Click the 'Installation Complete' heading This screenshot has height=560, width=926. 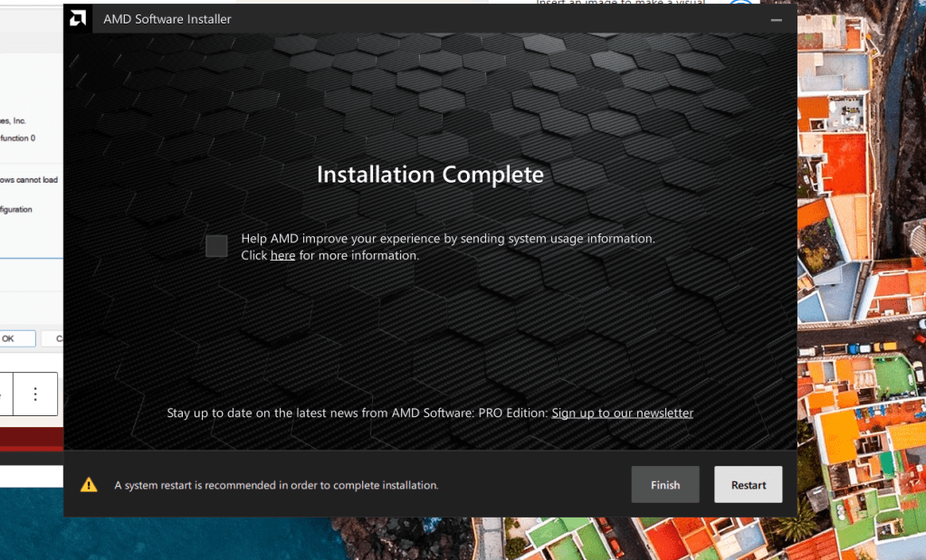pos(430,175)
